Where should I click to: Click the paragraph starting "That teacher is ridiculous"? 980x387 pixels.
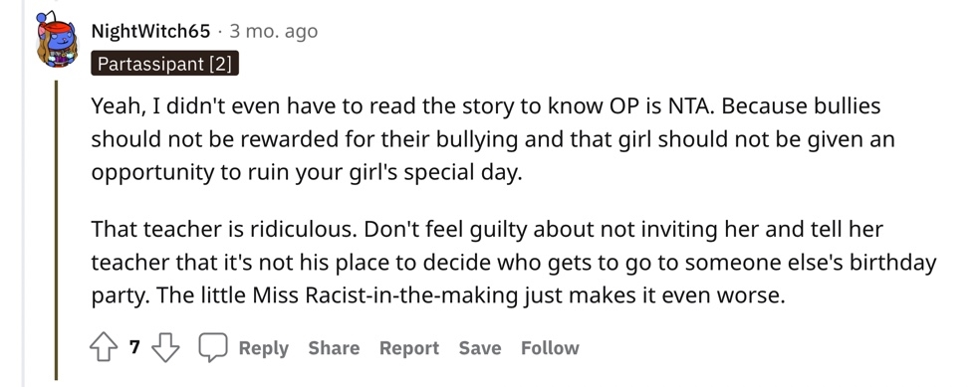[514, 263]
